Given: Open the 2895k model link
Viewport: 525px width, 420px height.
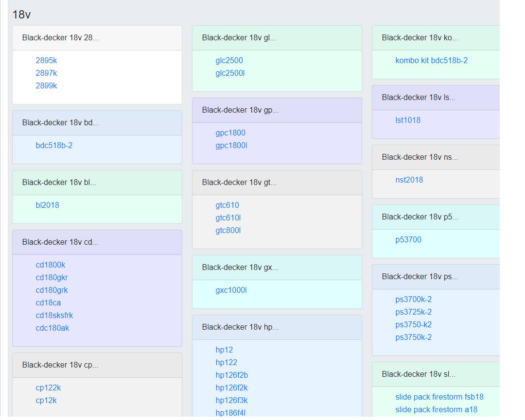Looking at the screenshot, I should click(46, 61).
